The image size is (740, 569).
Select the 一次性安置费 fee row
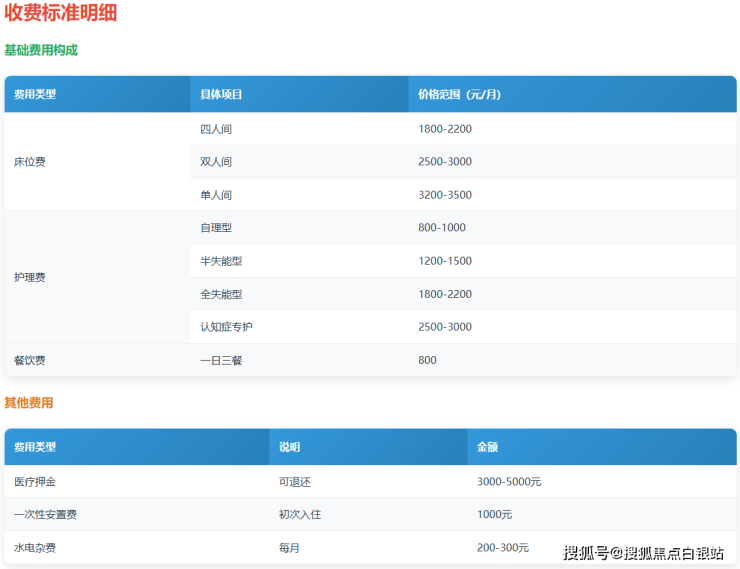pos(45,515)
